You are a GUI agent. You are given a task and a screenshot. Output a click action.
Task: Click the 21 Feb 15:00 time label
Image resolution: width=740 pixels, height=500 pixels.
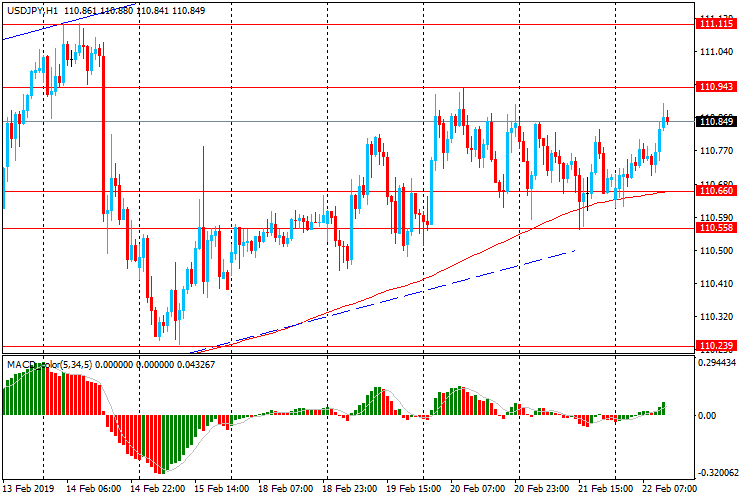point(606,490)
